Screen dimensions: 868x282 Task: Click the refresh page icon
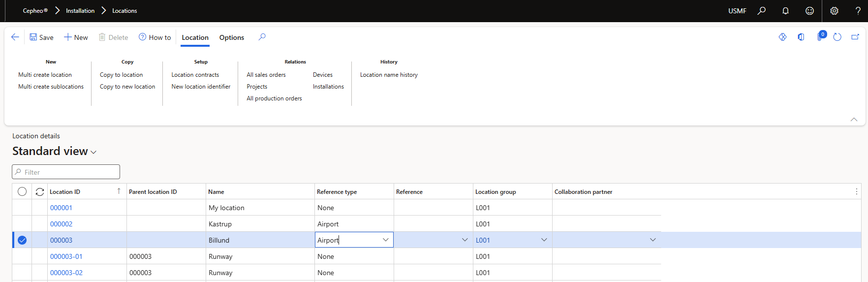(837, 37)
